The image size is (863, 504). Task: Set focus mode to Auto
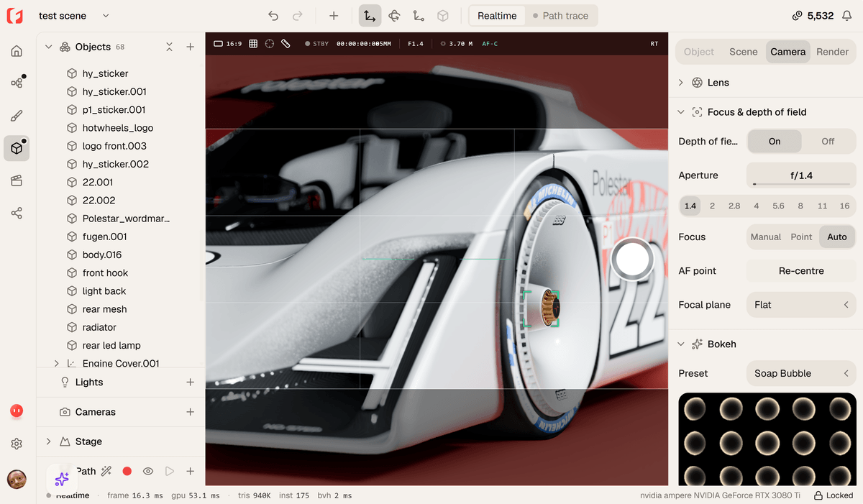837,237
